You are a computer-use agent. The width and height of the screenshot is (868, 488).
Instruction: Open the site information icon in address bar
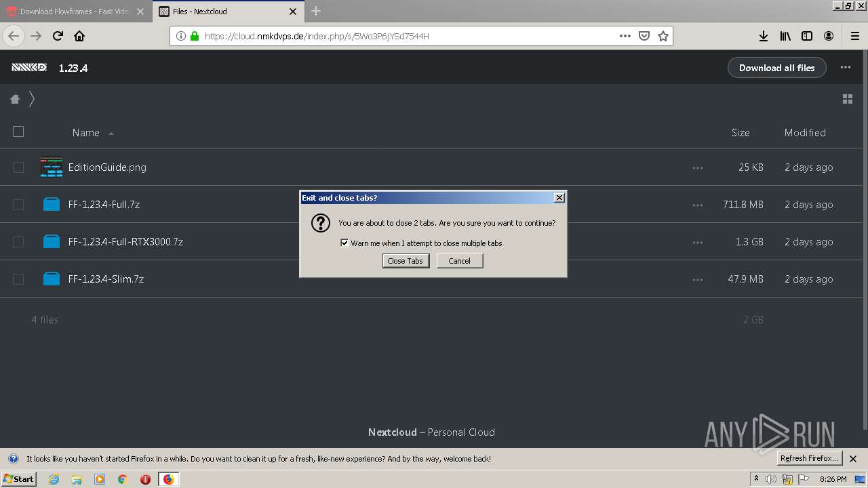(180, 36)
